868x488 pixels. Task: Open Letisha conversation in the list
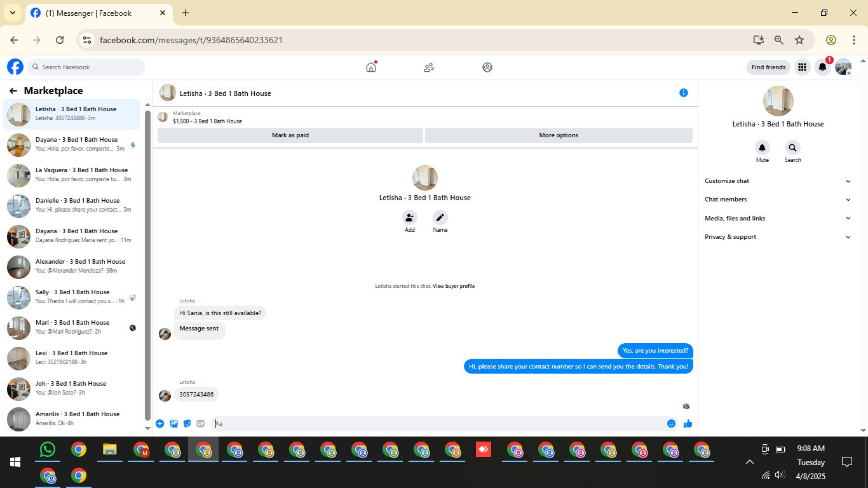(x=71, y=114)
